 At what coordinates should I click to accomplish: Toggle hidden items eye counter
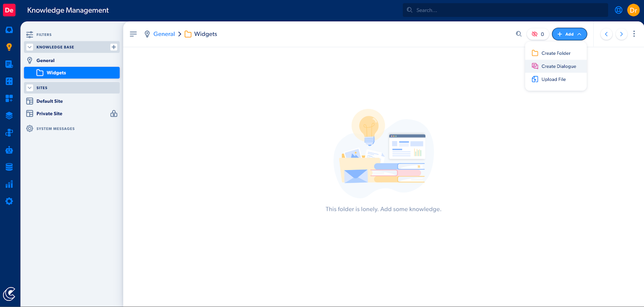538,34
